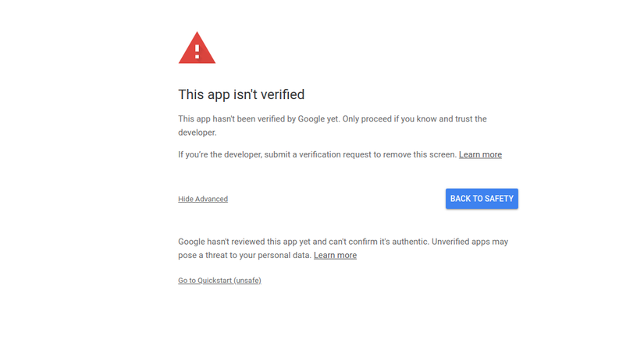Screen dimensions: 644x343
Task: Proceed via Go to Quickstart (unsafe)
Action: [219, 281]
